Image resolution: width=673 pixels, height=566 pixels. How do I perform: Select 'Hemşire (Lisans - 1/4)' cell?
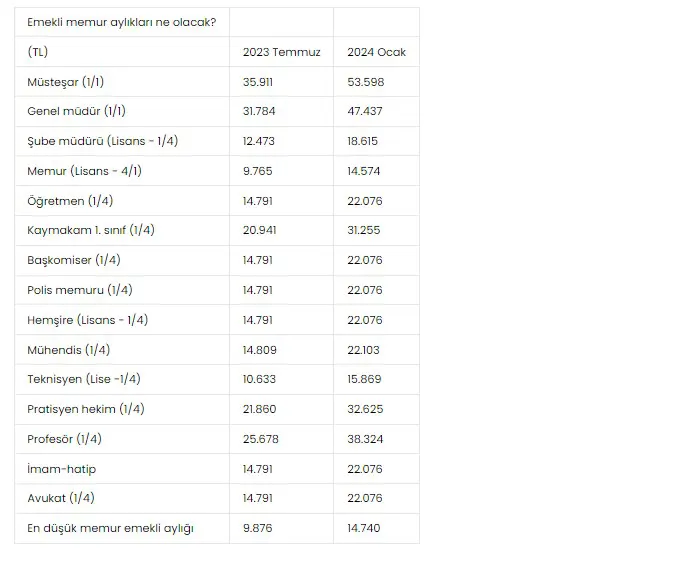coord(87,320)
